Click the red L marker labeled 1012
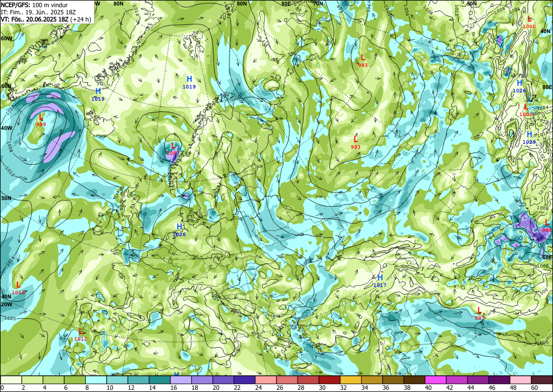This screenshot has width=553, height=392. coord(80,331)
